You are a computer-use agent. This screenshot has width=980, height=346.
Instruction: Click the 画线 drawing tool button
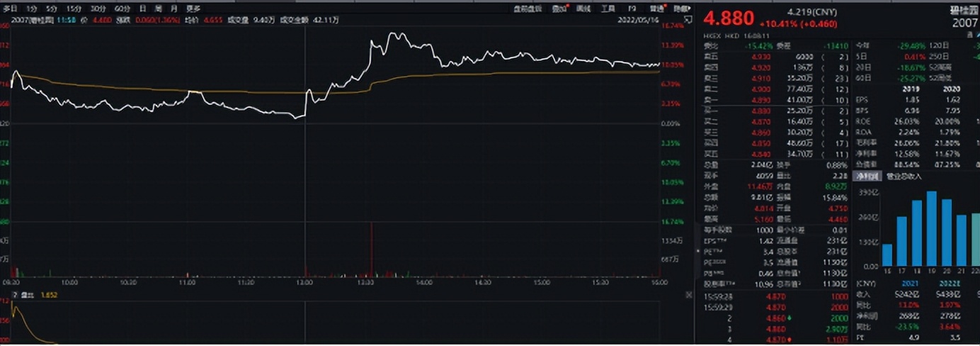tap(583, 9)
